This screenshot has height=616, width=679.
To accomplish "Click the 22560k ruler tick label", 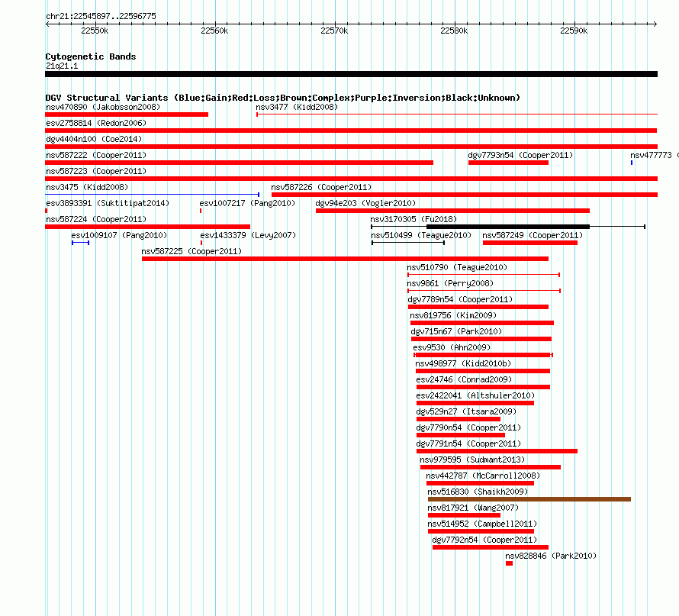I will pos(214,31).
